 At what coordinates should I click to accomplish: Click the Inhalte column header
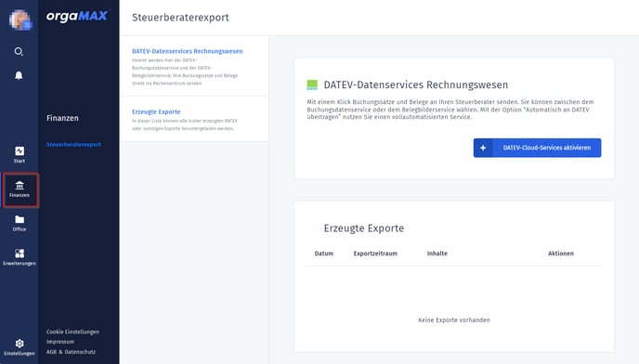click(x=437, y=253)
